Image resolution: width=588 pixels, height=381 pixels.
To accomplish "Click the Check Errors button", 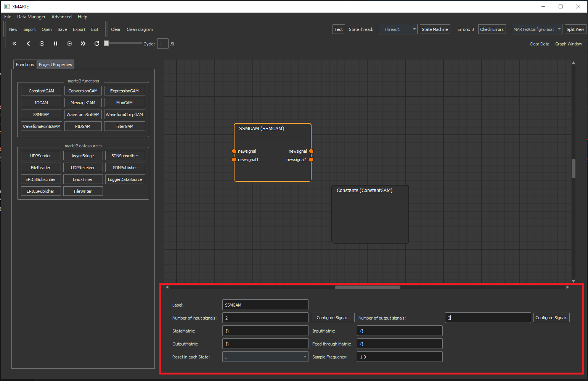I will point(492,29).
